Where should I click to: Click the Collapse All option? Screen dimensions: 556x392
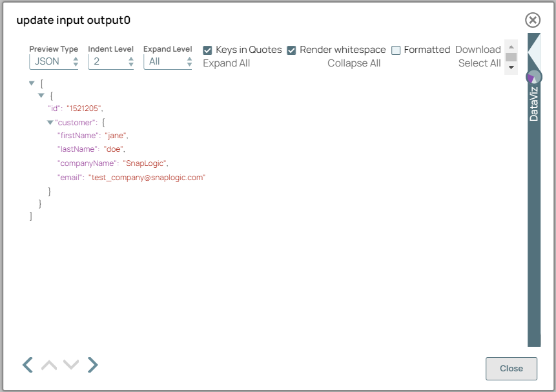point(354,63)
